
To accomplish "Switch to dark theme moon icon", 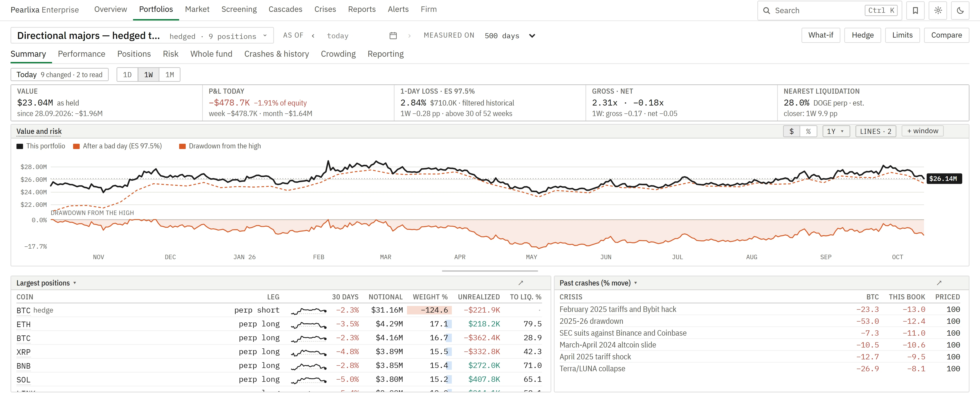I will click(960, 11).
